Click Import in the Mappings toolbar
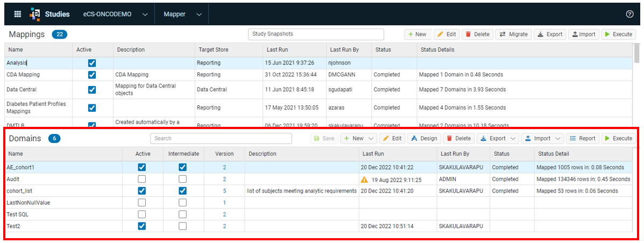The width and height of the screenshot is (644, 243). pos(584,34)
